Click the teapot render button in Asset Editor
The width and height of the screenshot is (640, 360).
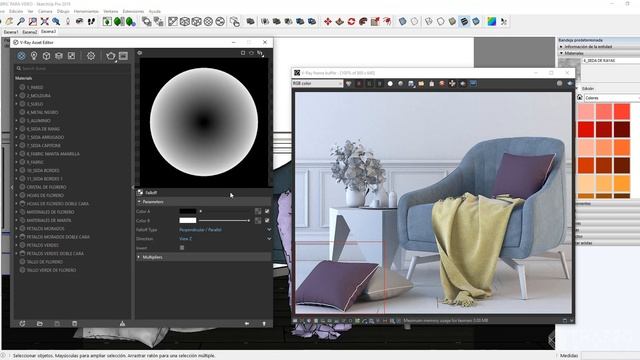[x=110, y=56]
